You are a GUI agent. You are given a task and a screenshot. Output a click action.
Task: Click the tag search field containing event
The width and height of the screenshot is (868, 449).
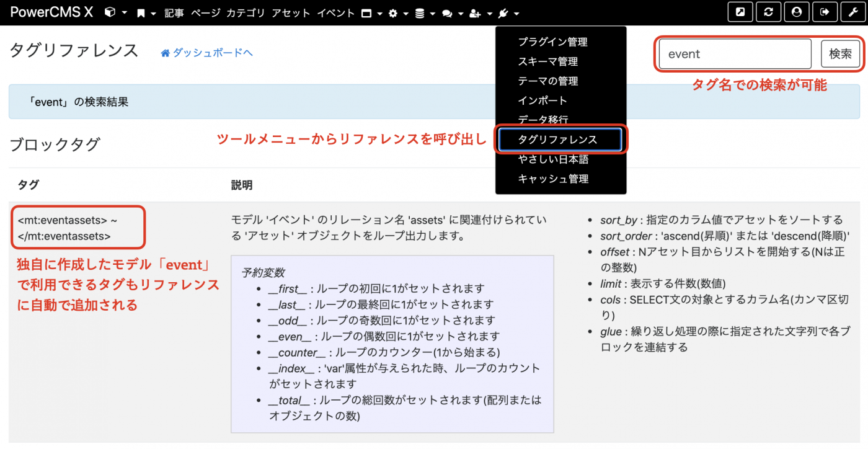[x=735, y=54]
